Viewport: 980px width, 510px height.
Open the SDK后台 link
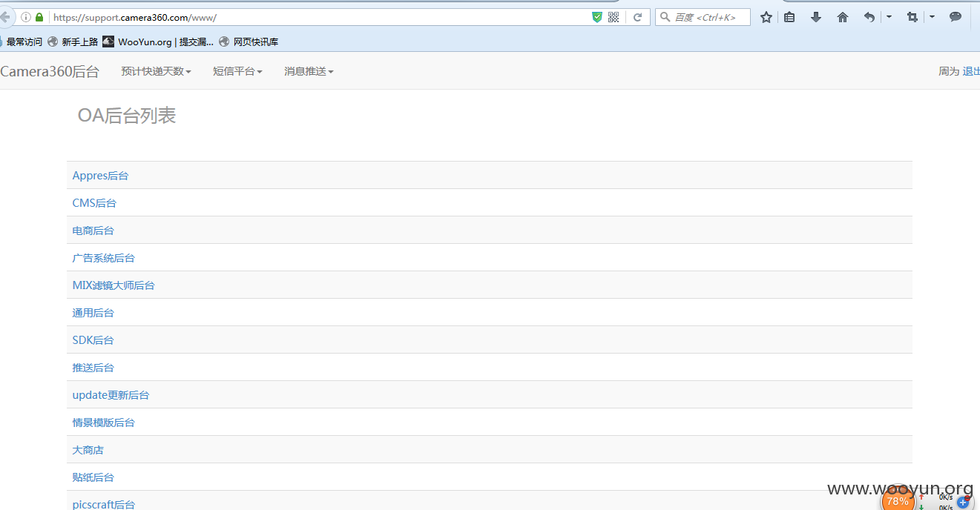[93, 340]
